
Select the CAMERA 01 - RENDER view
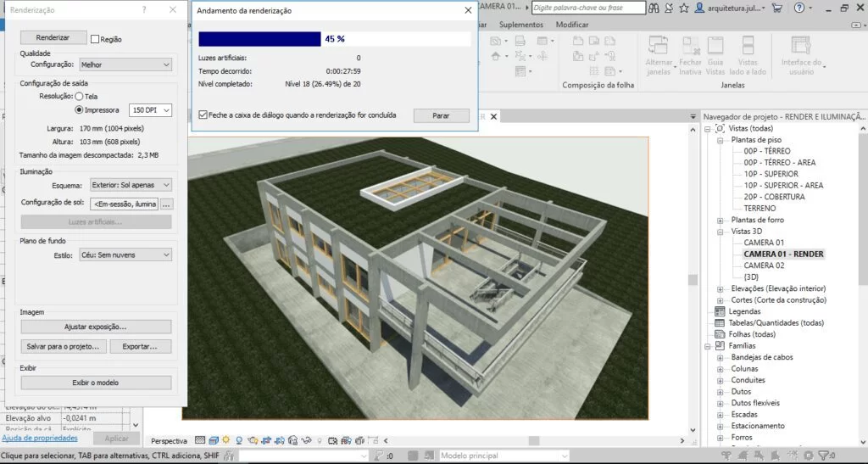783,254
